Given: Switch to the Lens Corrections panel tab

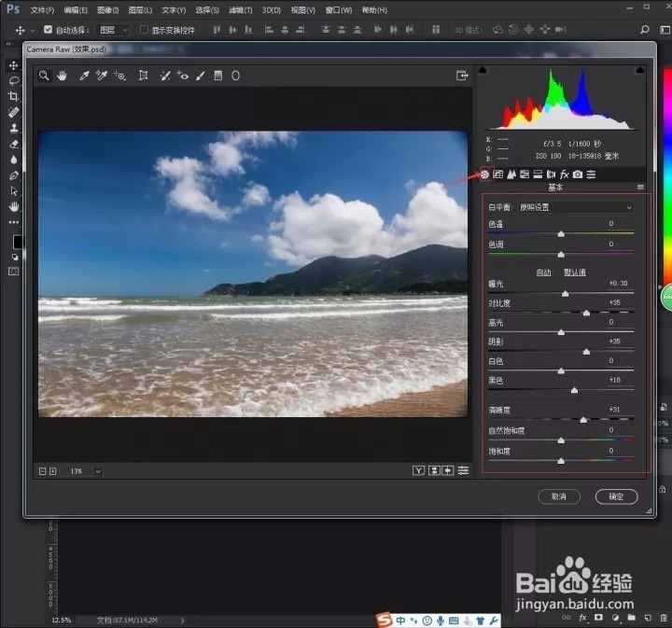Looking at the screenshot, I should click(552, 174).
